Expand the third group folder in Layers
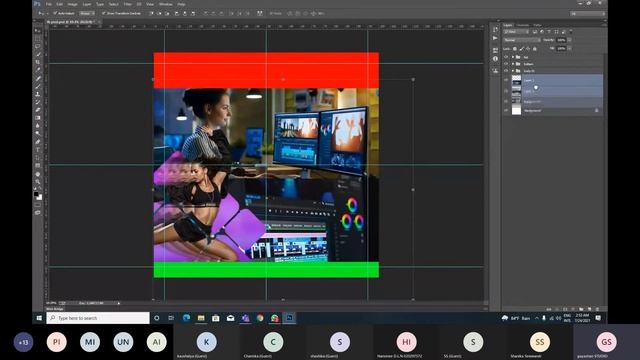This screenshot has height=360, width=640. tap(513, 71)
